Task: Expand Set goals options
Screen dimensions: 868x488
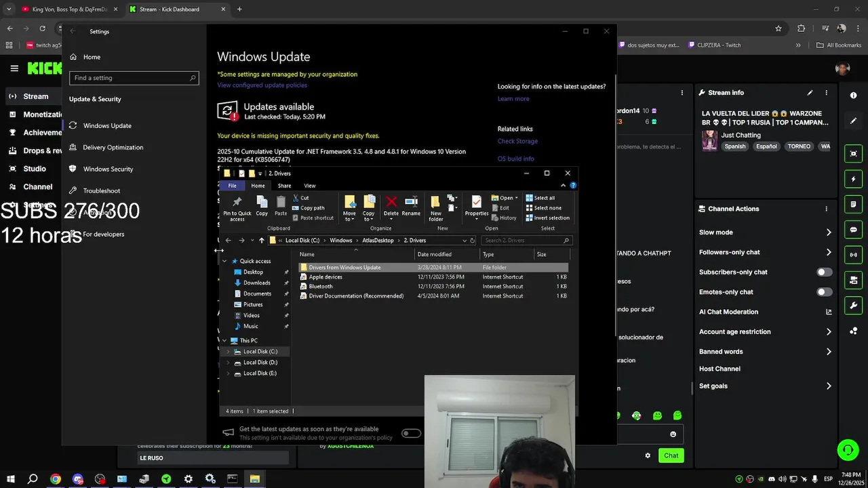Action: point(828,386)
